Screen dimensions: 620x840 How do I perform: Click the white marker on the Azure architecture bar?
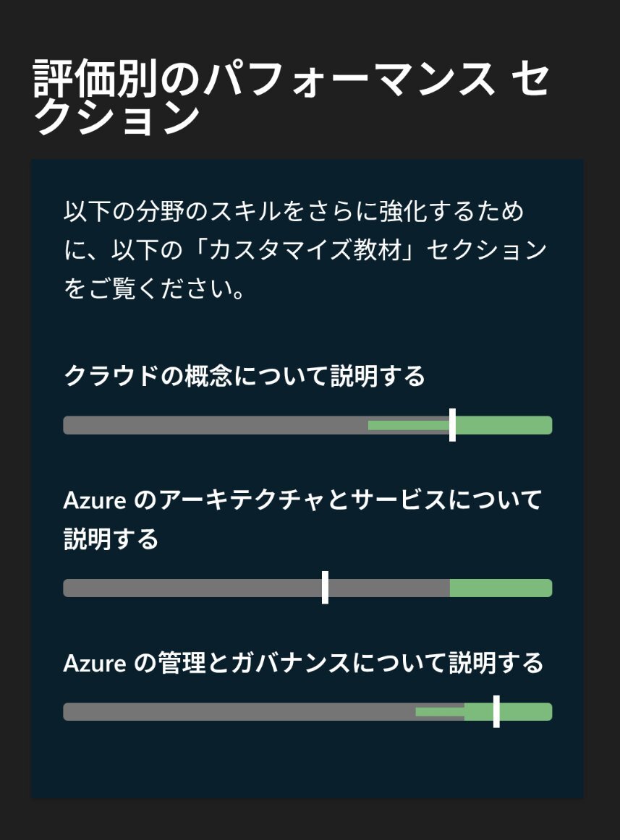[x=325, y=588]
